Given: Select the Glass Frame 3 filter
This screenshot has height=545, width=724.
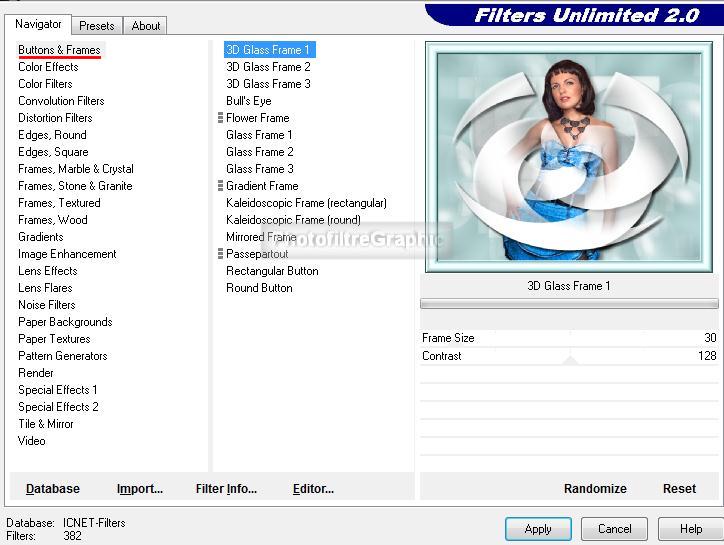Looking at the screenshot, I should pyautogui.click(x=259, y=169).
